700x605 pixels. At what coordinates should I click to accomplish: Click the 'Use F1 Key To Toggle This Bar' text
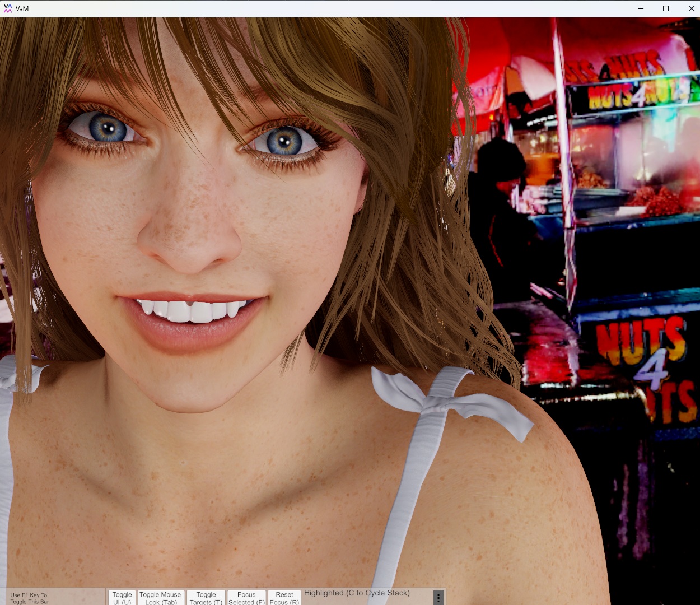coord(30,598)
